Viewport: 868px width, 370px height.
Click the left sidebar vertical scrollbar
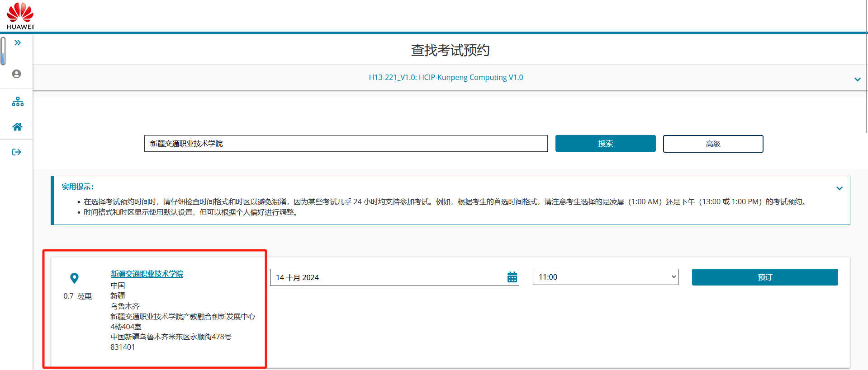(3, 51)
